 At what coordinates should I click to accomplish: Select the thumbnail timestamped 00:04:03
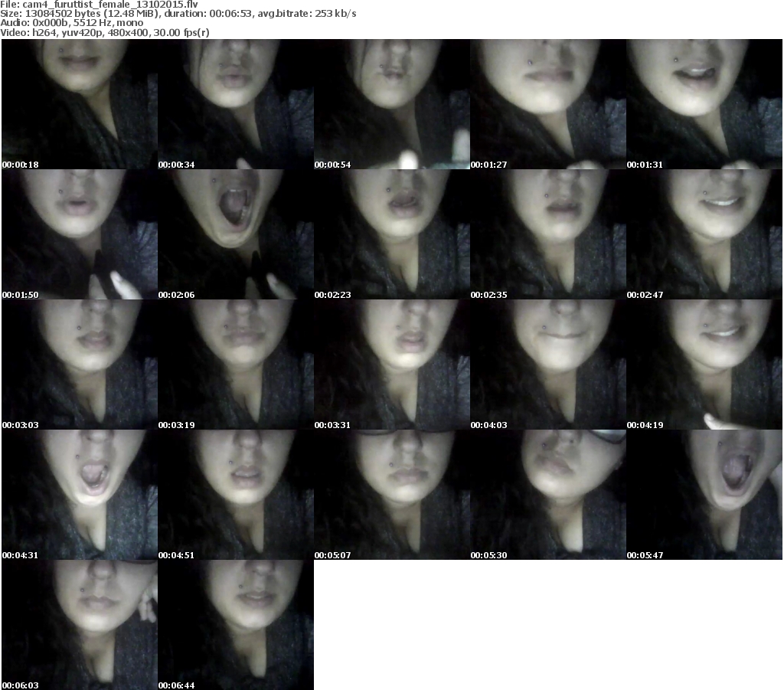coord(548,365)
